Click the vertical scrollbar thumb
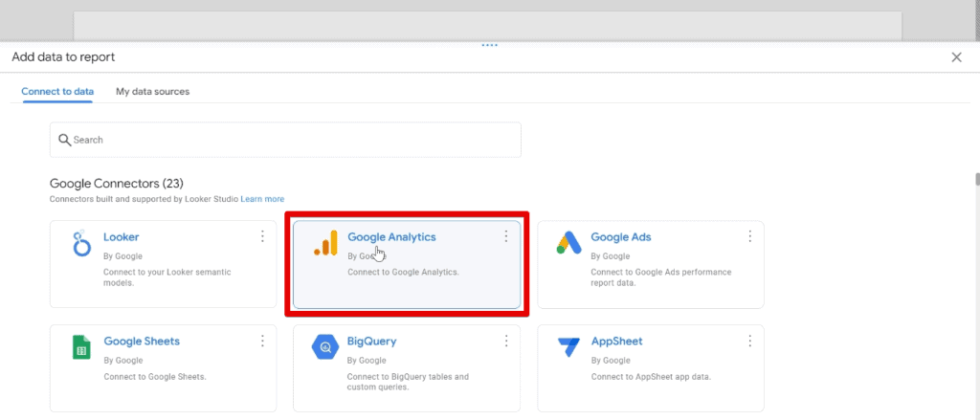Viewport: 980px width, 420px height. (977, 180)
